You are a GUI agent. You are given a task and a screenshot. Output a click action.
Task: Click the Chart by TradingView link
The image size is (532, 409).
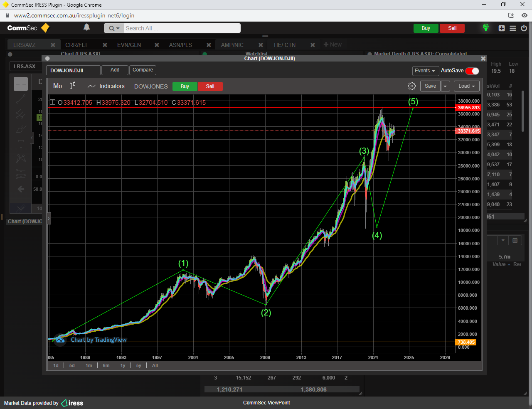(99, 340)
